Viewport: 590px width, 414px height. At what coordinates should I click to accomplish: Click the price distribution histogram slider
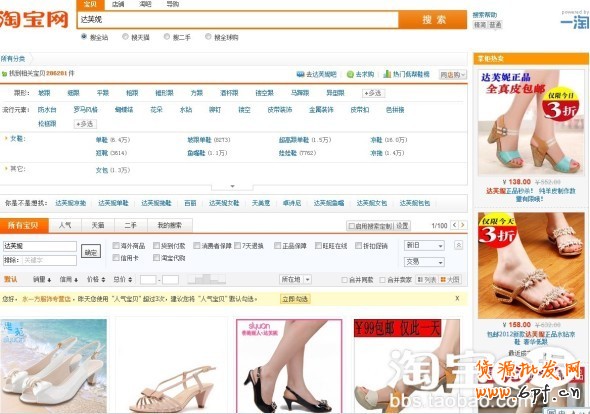pyautogui.click(x=207, y=279)
